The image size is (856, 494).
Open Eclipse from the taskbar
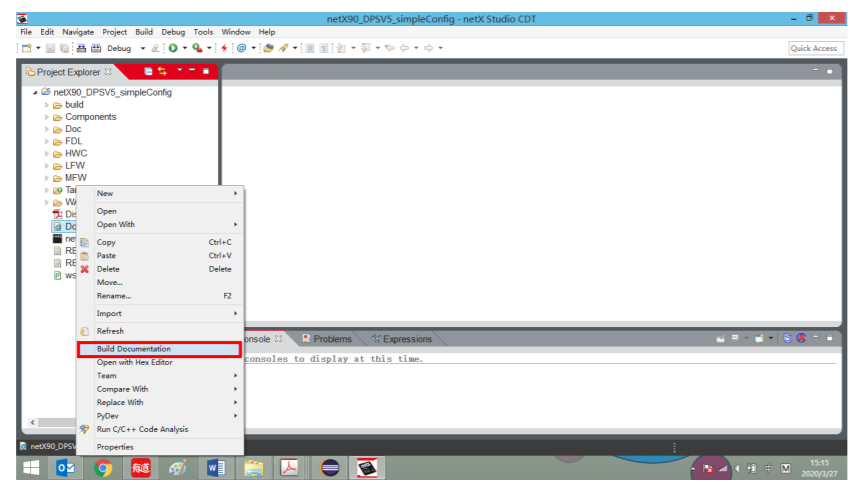[330, 468]
